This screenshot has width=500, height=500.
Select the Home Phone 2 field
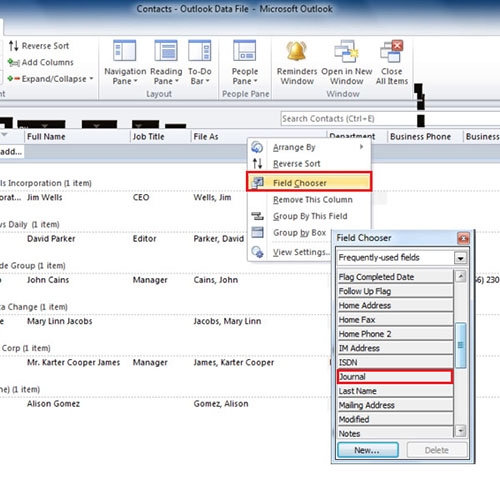[395, 334]
